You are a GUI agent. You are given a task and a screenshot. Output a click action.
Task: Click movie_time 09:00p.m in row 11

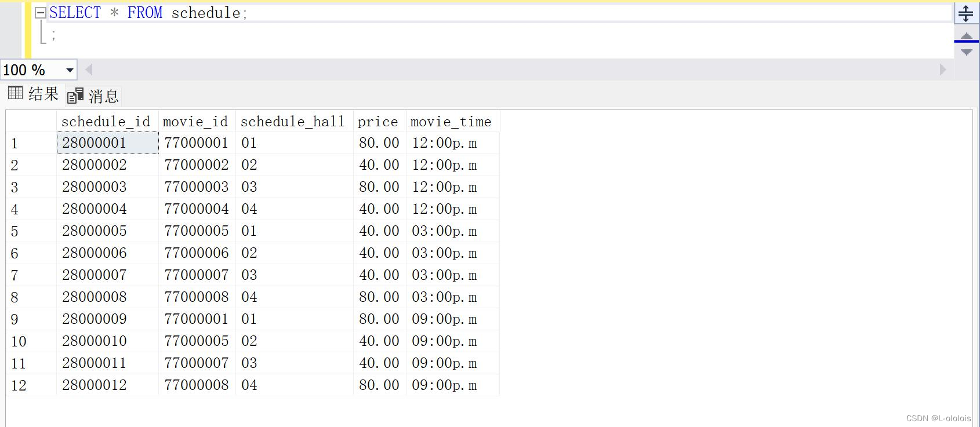point(453,363)
